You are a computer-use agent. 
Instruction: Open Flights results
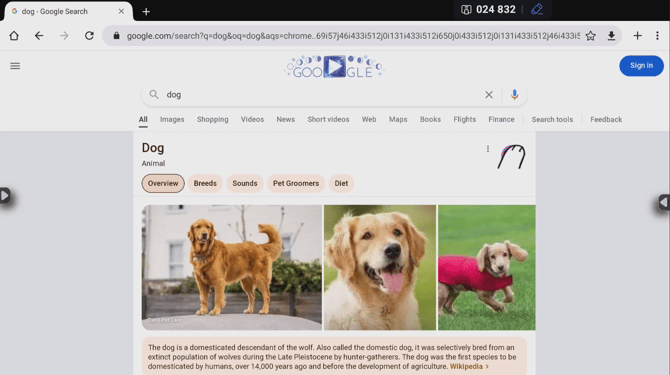point(464,120)
